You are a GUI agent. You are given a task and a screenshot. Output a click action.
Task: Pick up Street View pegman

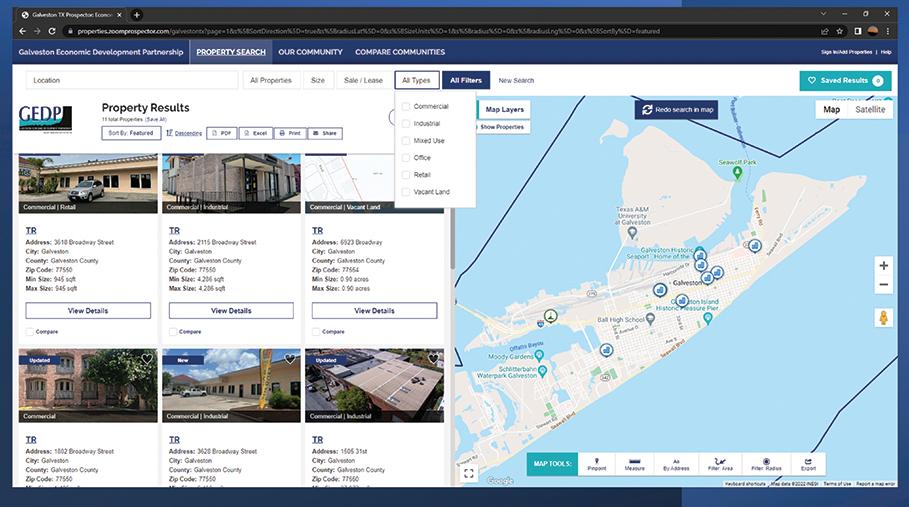(x=883, y=318)
